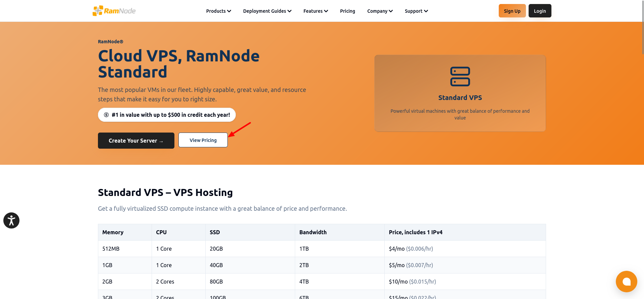644x299 pixels.
Task: Click the Standard VPS card heading
Action: click(460, 98)
